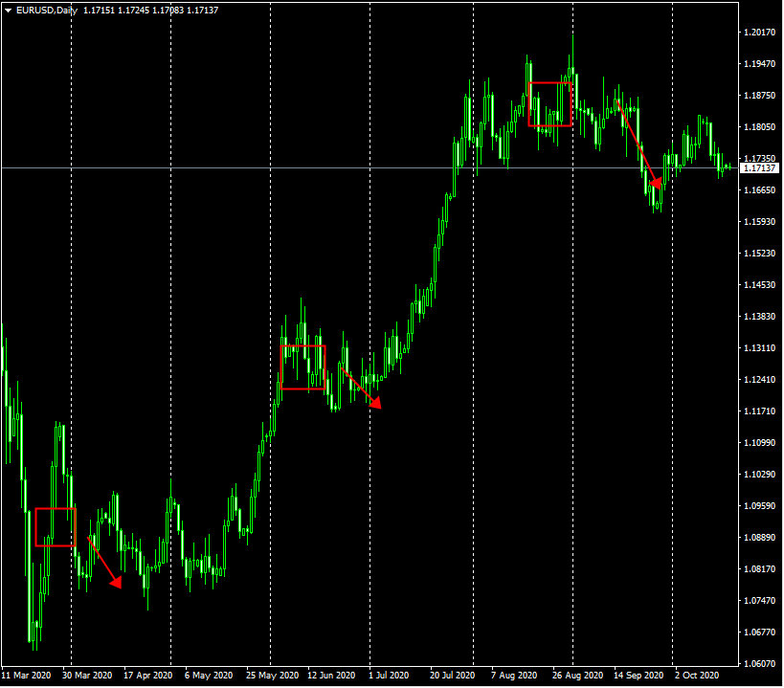Click the 2 Oct 2020 date label
784x688 pixels.
tap(695, 676)
